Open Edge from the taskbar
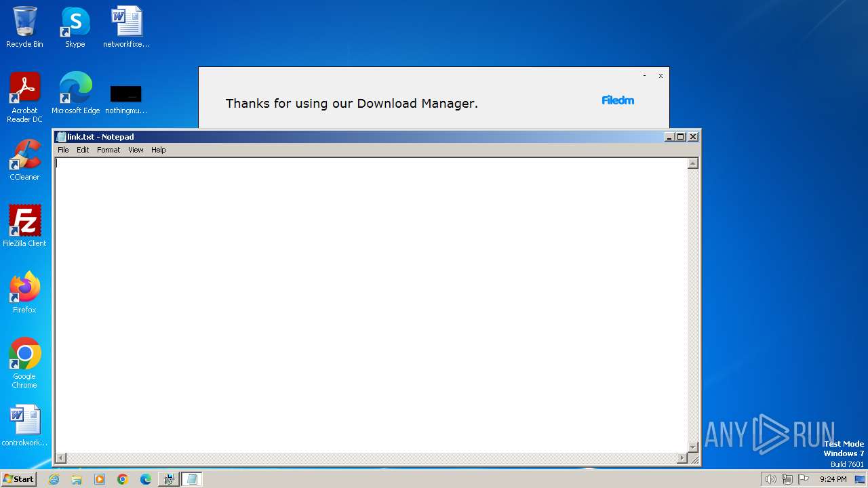This screenshot has width=868, height=488. click(146, 479)
